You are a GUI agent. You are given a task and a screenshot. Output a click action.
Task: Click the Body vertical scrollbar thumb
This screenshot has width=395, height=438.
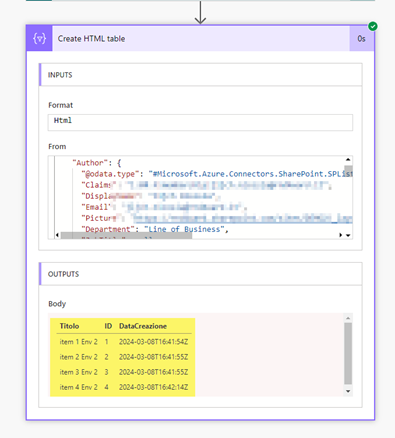coord(348,353)
